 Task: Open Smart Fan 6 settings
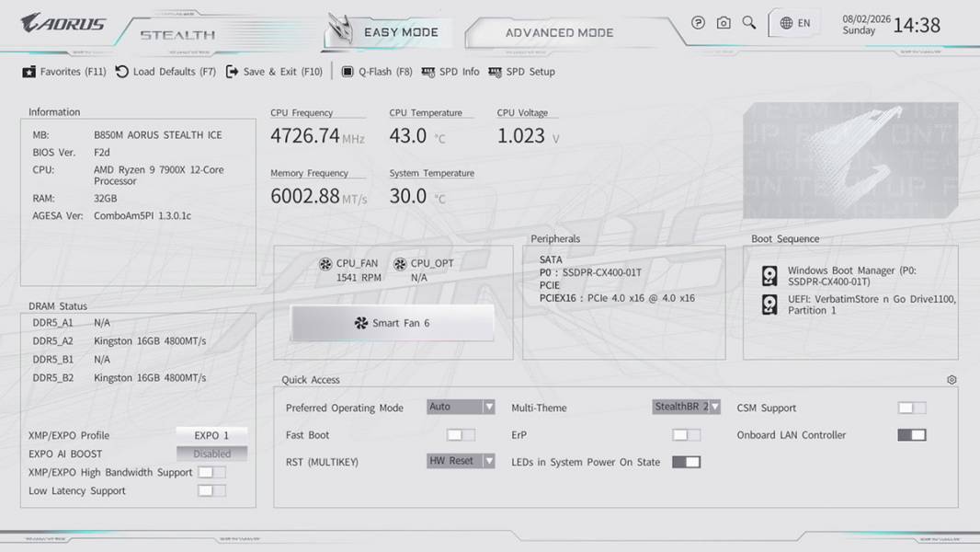(393, 323)
